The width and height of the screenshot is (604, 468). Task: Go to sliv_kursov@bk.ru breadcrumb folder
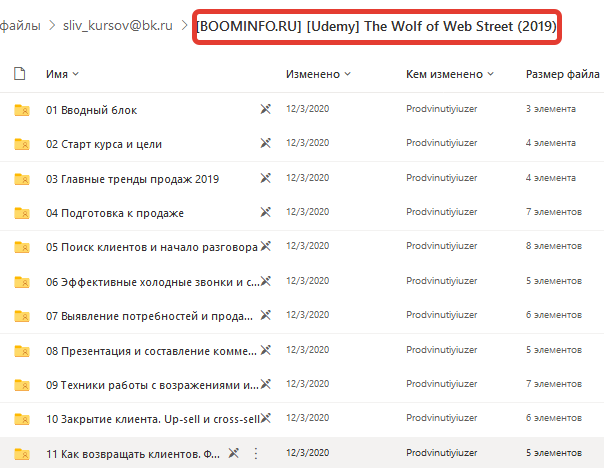click(117, 26)
